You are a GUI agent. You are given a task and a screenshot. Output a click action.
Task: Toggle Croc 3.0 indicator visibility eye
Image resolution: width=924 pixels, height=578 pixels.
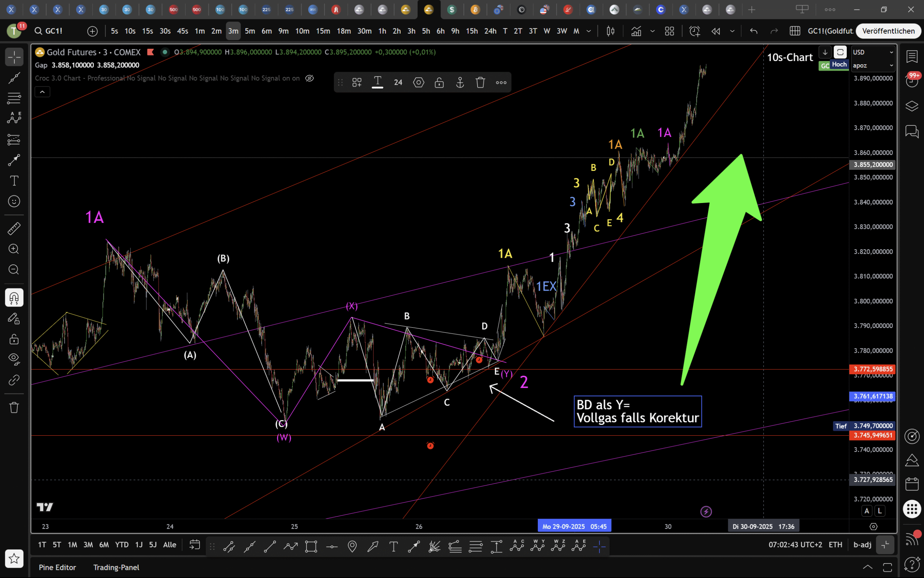click(309, 78)
